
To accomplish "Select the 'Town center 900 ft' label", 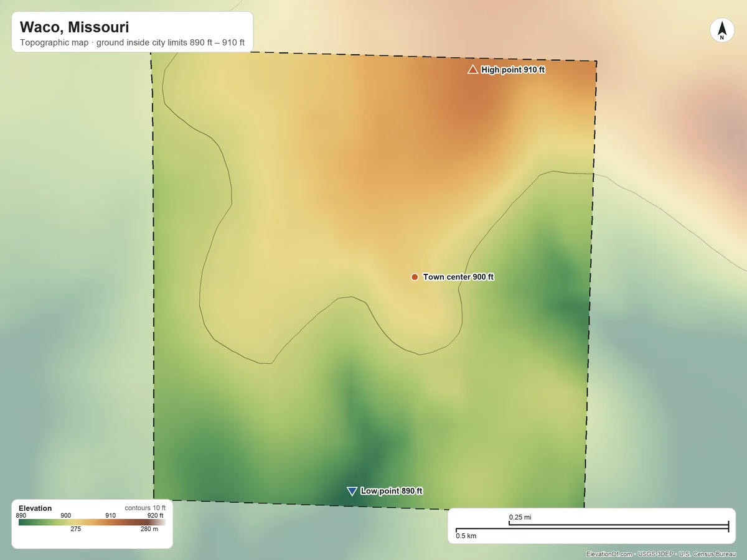I will point(459,277).
